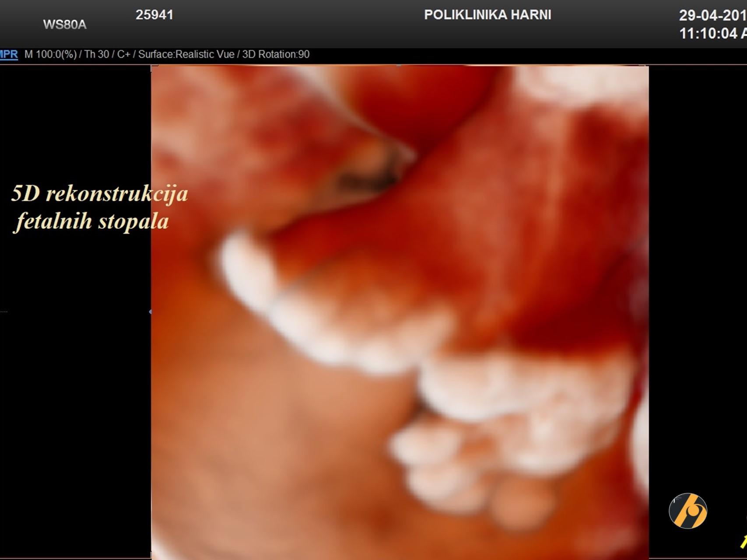This screenshot has height=560, width=747.
Task: Click the center tick on the image's top border
Action: pos(399,66)
